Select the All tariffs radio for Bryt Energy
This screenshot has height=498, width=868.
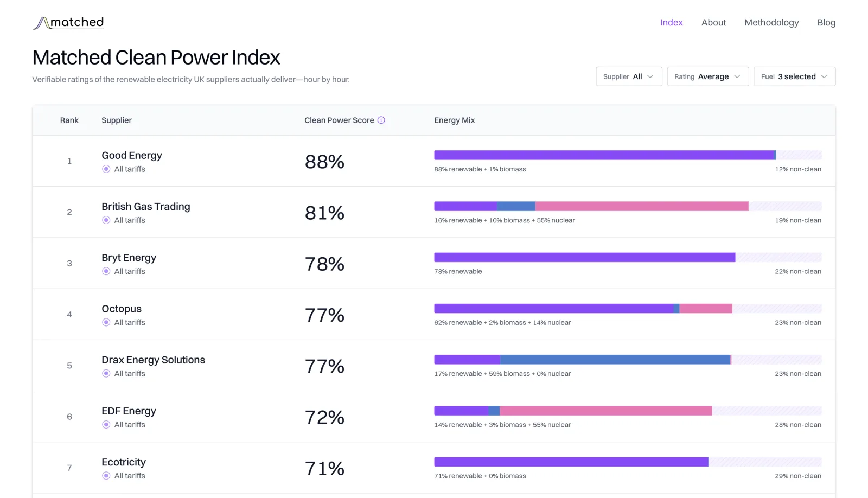pyautogui.click(x=106, y=271)
